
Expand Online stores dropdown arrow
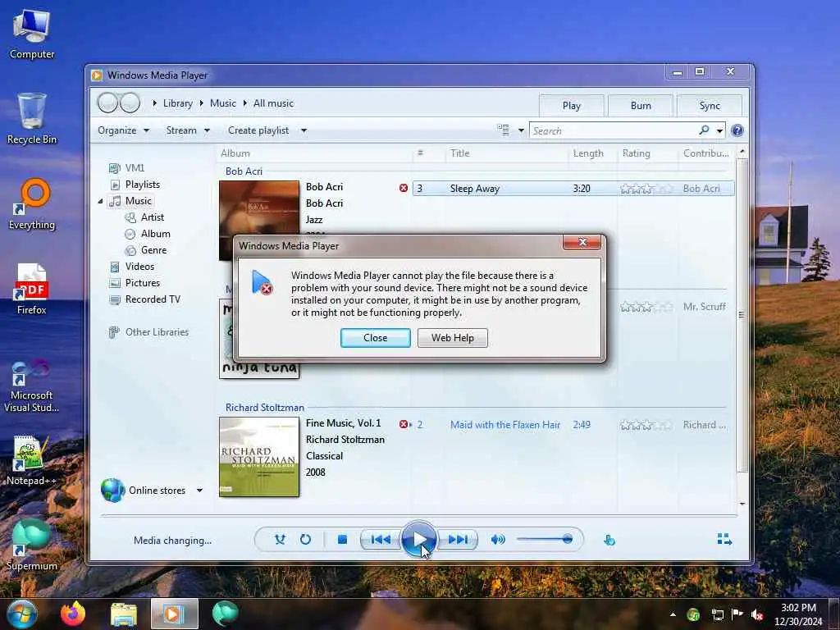click(x=199, y=491)
